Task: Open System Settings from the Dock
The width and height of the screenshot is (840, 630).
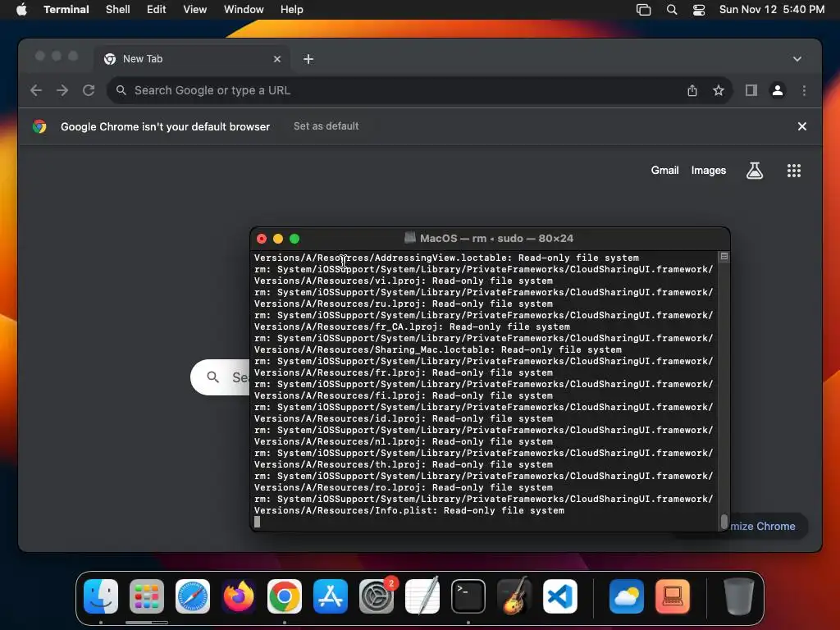Action: coord(377,596)
